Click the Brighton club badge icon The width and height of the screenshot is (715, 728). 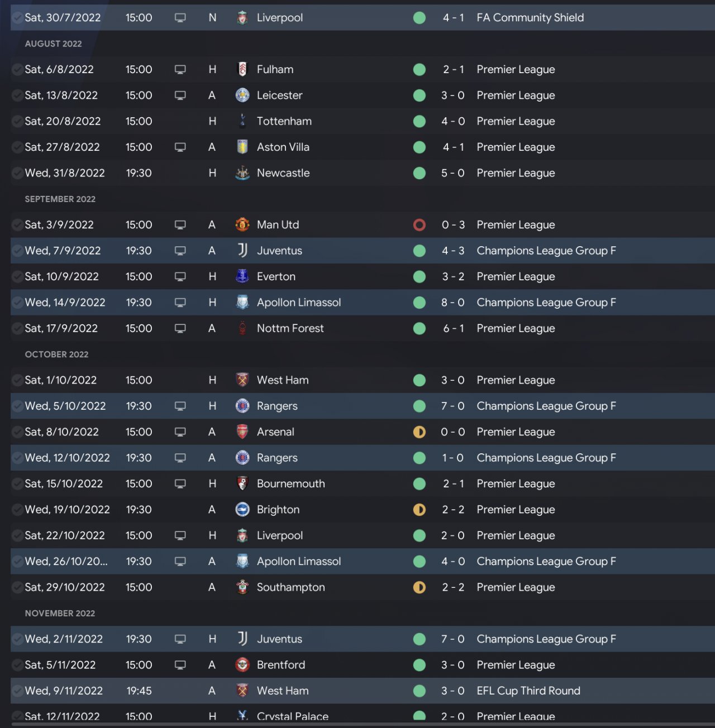click(x=242, y=509)
